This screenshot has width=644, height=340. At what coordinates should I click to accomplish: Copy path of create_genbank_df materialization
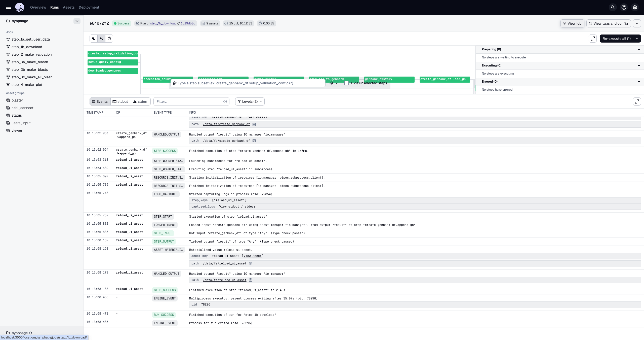[x=254, y=124]
